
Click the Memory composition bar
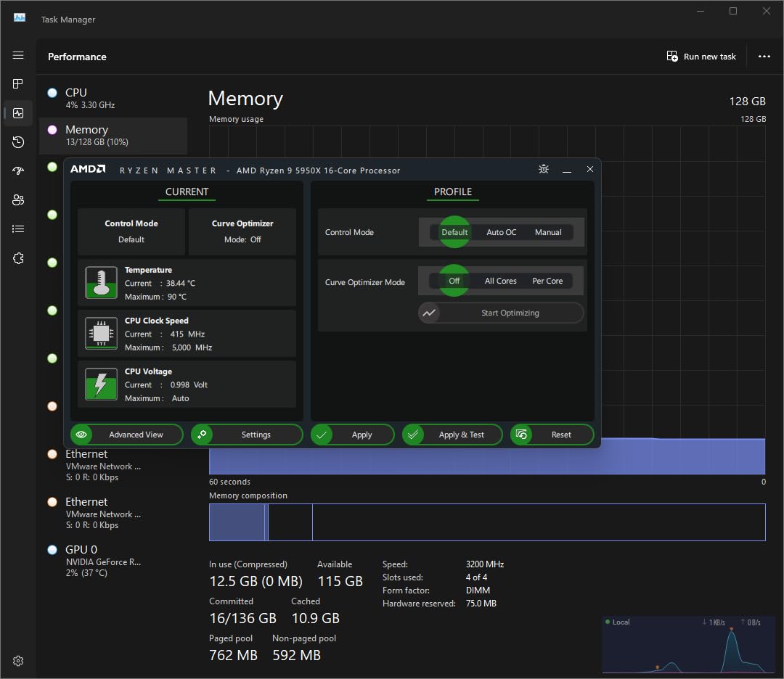pyautogui.click(x=486, y=522)
